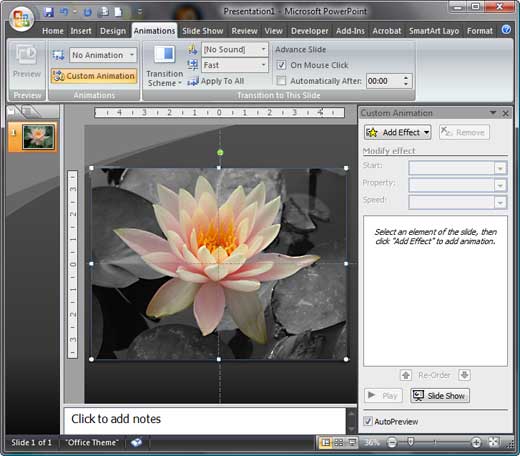Click the transition speed icon
This screenshot has width=520, height=456.
click(193, 65)
